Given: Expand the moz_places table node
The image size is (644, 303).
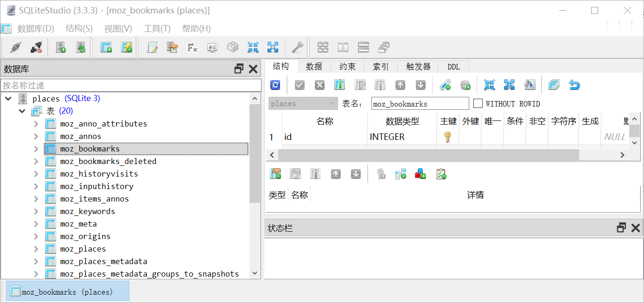Looking at the screenshot, I should click(x=36, y=249).
